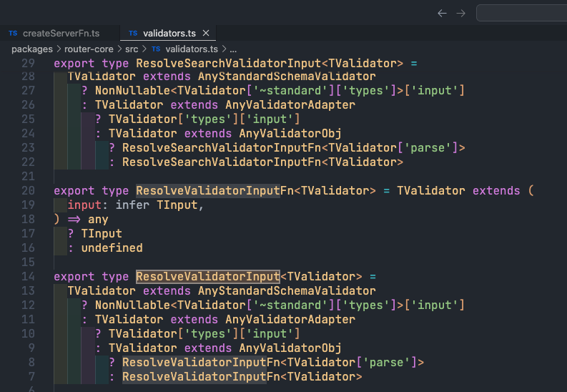567x392 pixels.
Task: Close the validators.ts tab
Action: pyautogui.click(x=206, y=34)
